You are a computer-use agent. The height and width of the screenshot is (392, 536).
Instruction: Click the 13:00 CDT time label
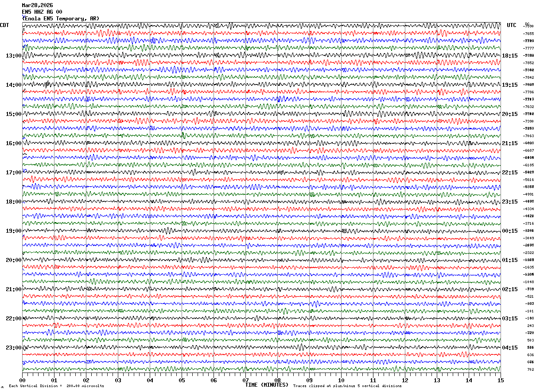[14, 56]
